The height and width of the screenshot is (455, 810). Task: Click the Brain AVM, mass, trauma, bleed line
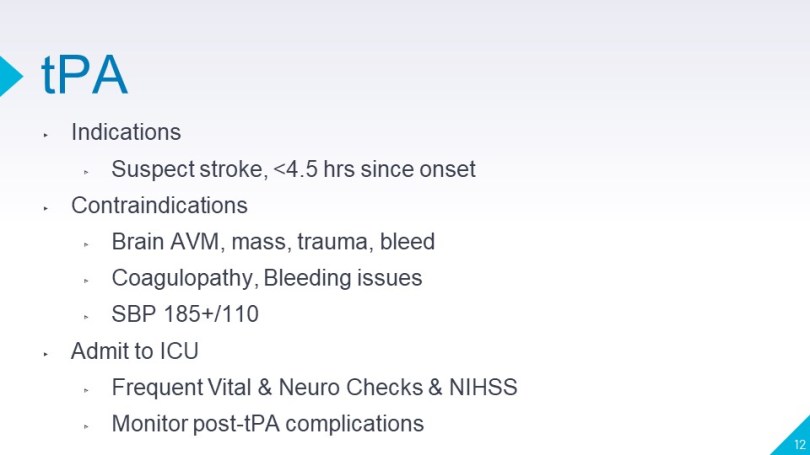(273, 242)
